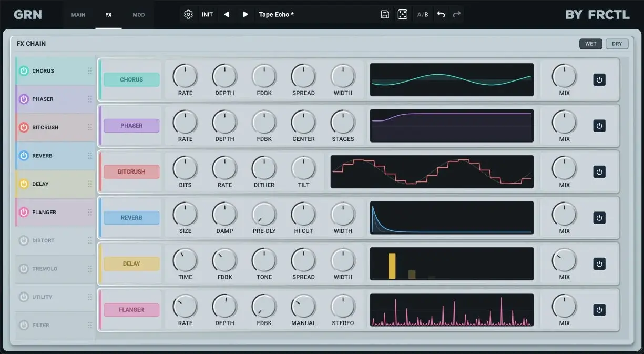Click the drag handle next to DISTORT
Image resolution: width=644 pixels, height=354 pixels.
[x=90, y=240]
